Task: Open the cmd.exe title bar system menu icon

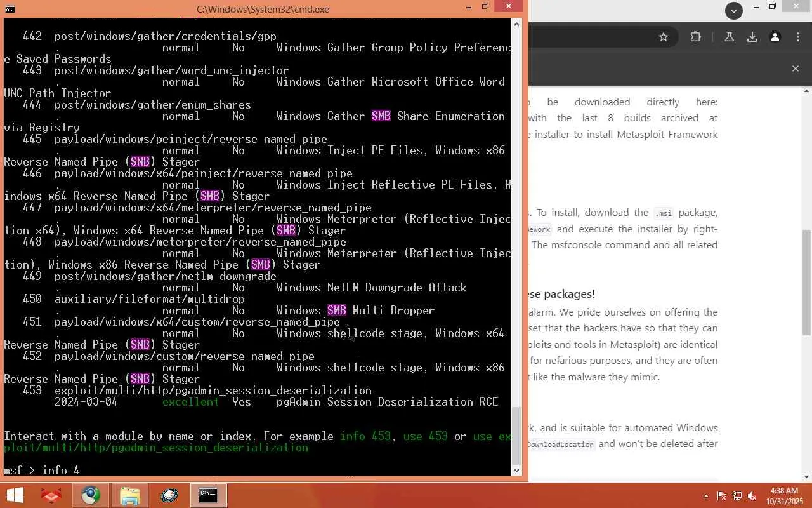Action: (x=10, y=9)
